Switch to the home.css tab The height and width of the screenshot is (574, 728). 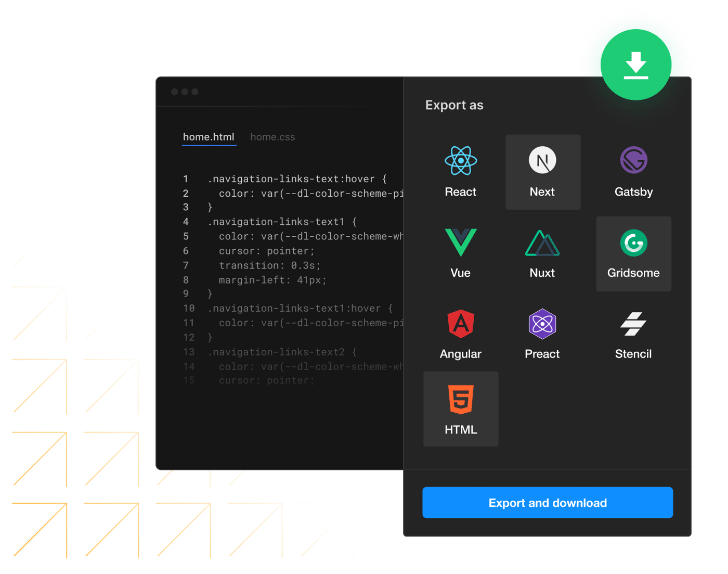click(272, 137)
